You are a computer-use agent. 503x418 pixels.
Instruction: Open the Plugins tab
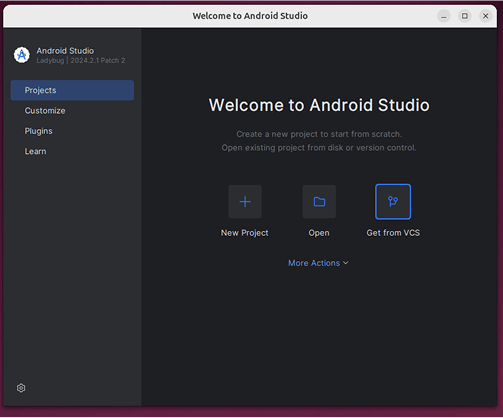[72, 131]
